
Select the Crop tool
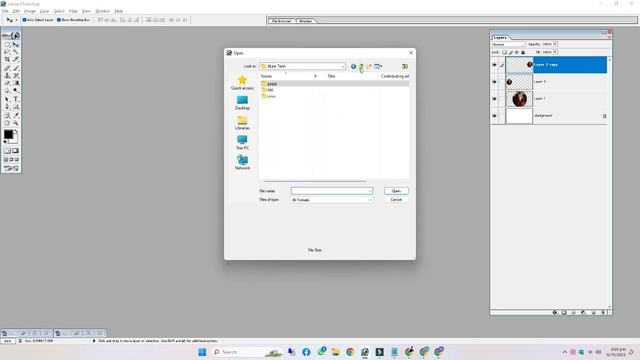(x=7, y=60)
